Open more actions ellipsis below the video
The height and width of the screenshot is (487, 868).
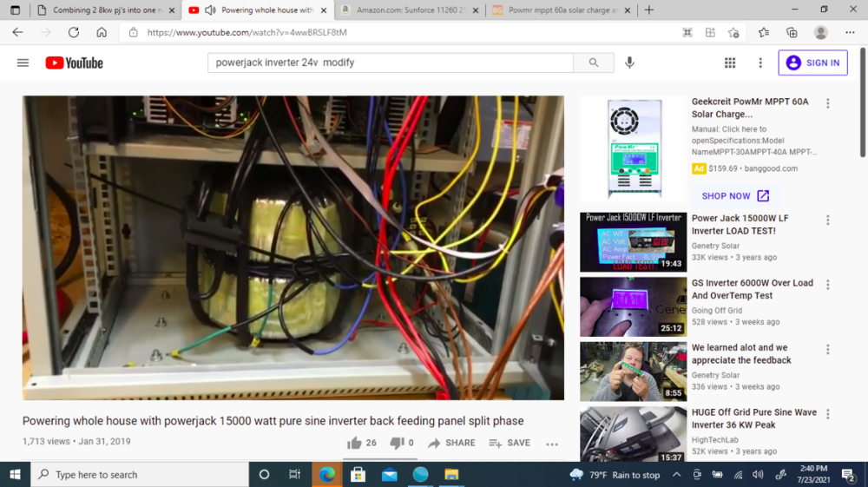tap(552, 444)
